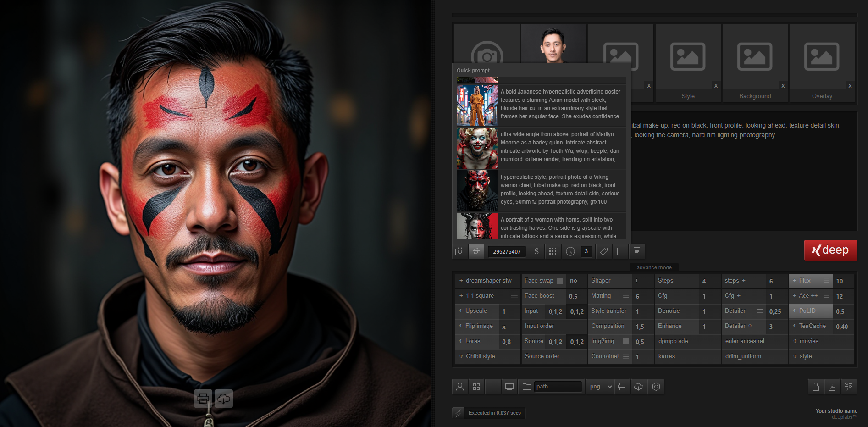Select the man's face thumbnail image slot
The width and height of the screenshot is (868, 427).
554,44
